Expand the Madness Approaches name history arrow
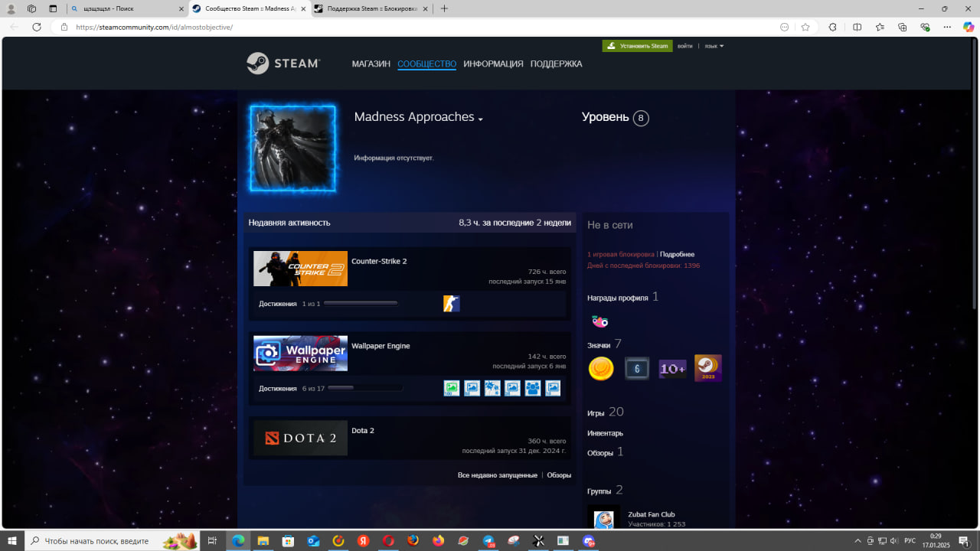Viewport: 980px width, 551px height. (x=480, y=119)
